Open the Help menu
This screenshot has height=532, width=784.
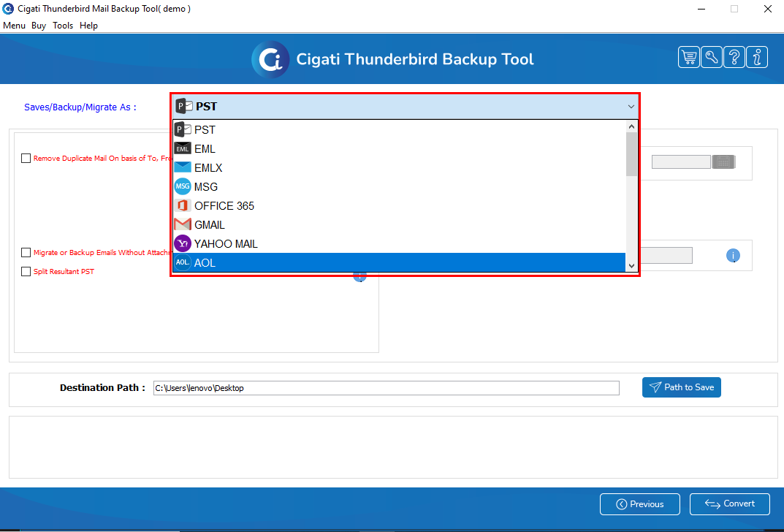coord(88,26)
